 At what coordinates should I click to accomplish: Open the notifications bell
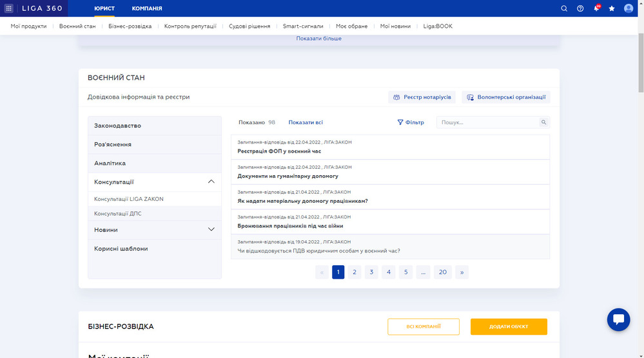[x=596, y=8]
